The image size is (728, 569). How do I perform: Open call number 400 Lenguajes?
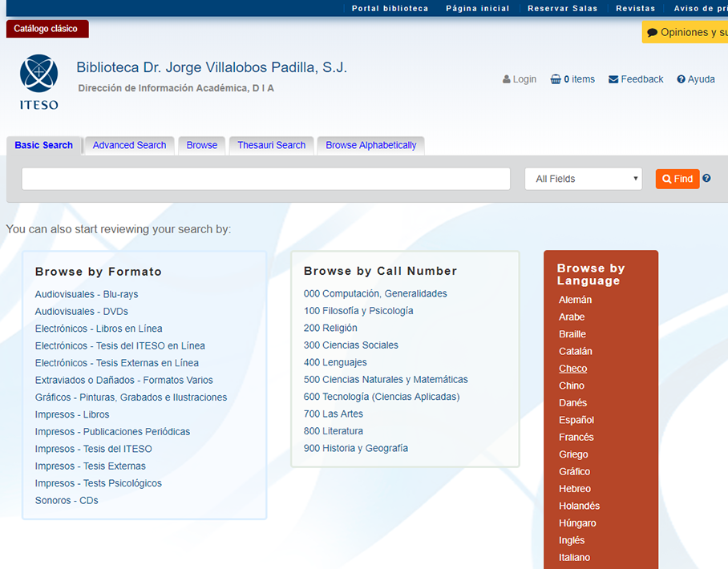[335, 362]
